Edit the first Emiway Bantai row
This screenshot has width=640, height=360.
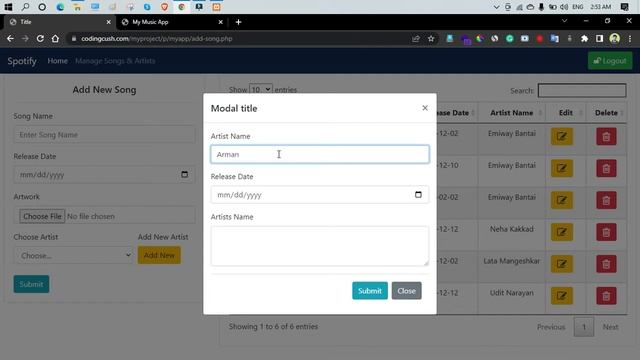(562, 137)
